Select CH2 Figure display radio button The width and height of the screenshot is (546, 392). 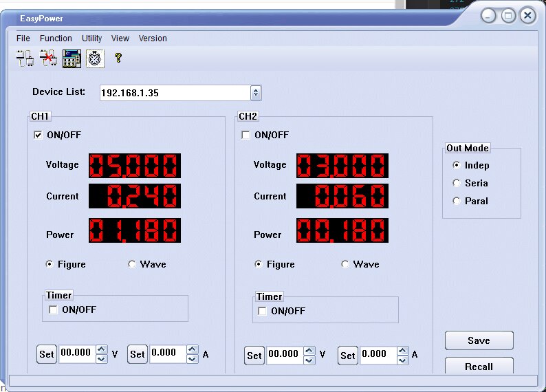(x=259, y=264)
